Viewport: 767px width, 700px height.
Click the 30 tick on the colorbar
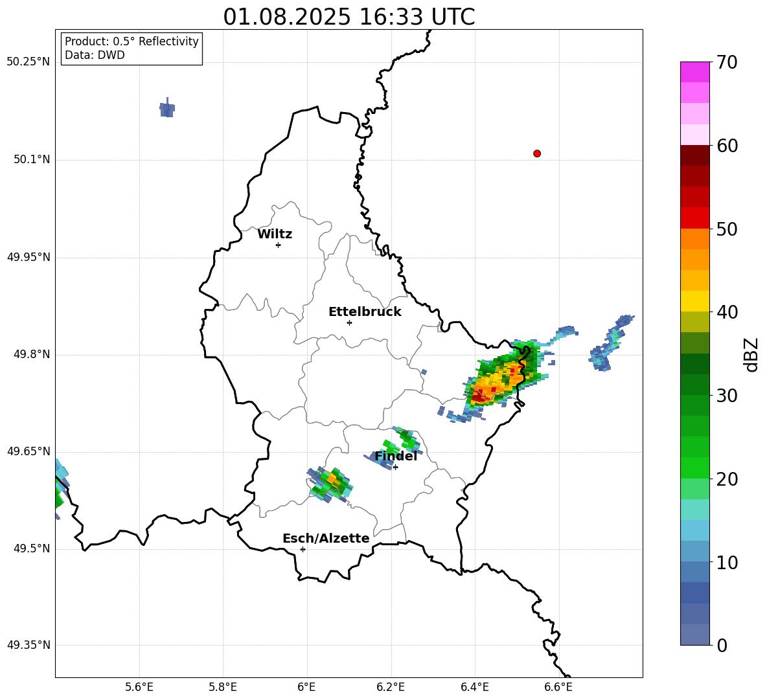(x=727, y=396)
